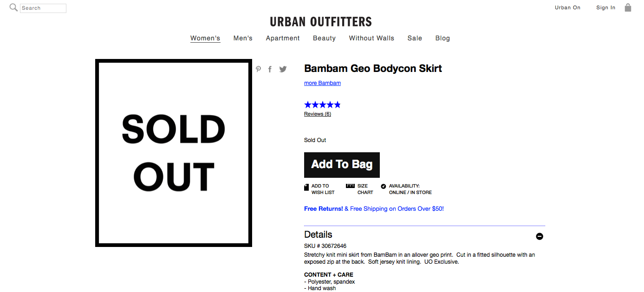Open the Men's menu
Screen dimensions: 644x292
[x=243, y=38]
